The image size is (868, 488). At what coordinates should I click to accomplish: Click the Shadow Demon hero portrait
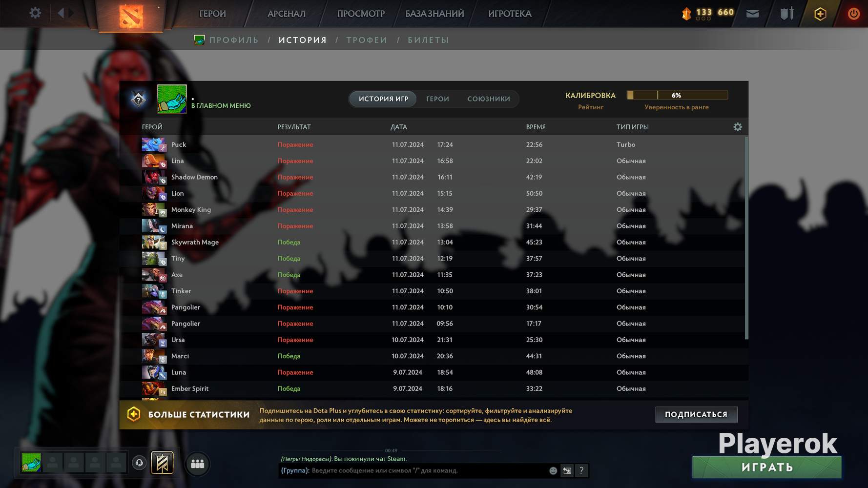tap(154, 177)
